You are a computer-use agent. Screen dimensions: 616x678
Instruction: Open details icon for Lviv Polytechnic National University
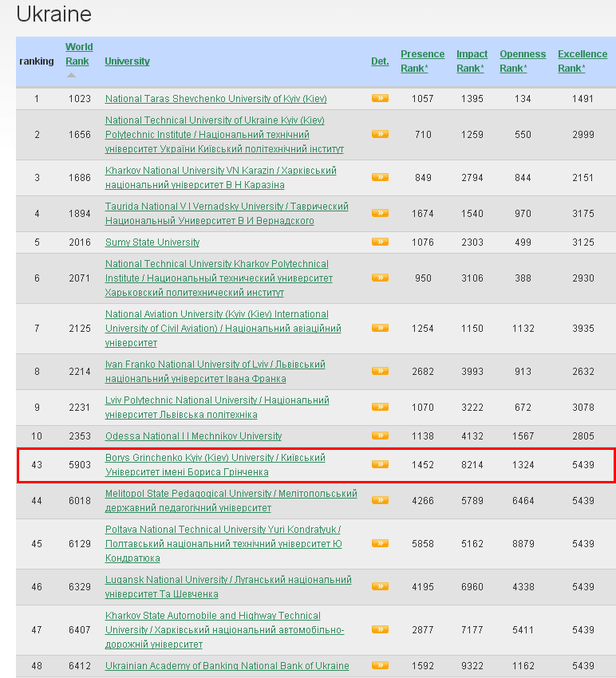point(380,407)
